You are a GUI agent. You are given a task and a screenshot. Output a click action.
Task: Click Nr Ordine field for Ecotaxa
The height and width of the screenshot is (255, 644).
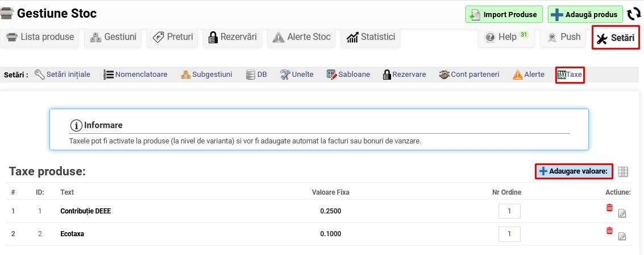click(509, 234)
